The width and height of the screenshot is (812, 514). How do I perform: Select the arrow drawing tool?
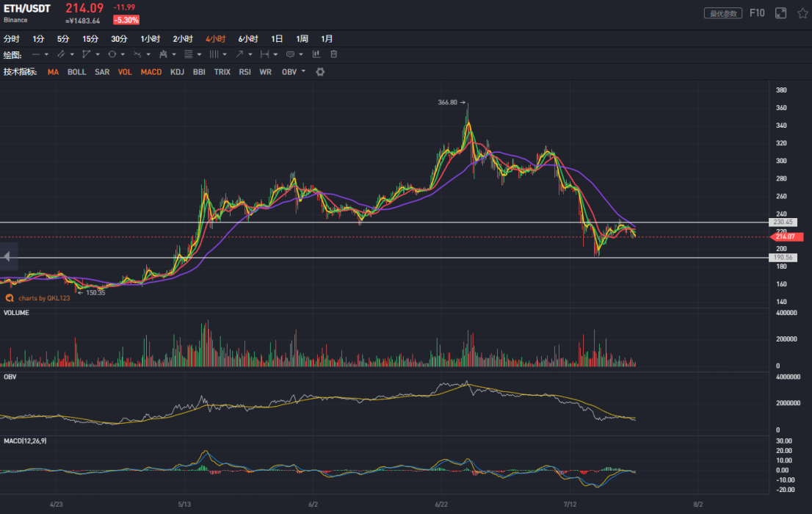click(x=239, y=54)
